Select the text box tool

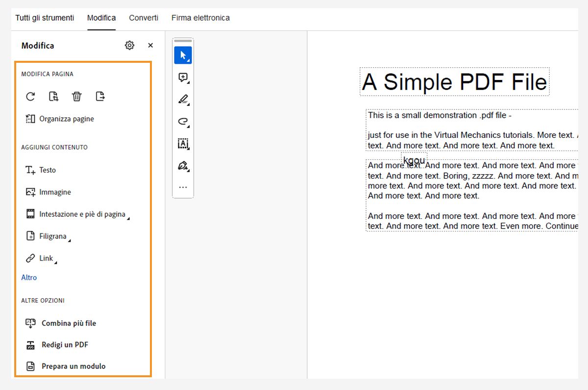183,143
